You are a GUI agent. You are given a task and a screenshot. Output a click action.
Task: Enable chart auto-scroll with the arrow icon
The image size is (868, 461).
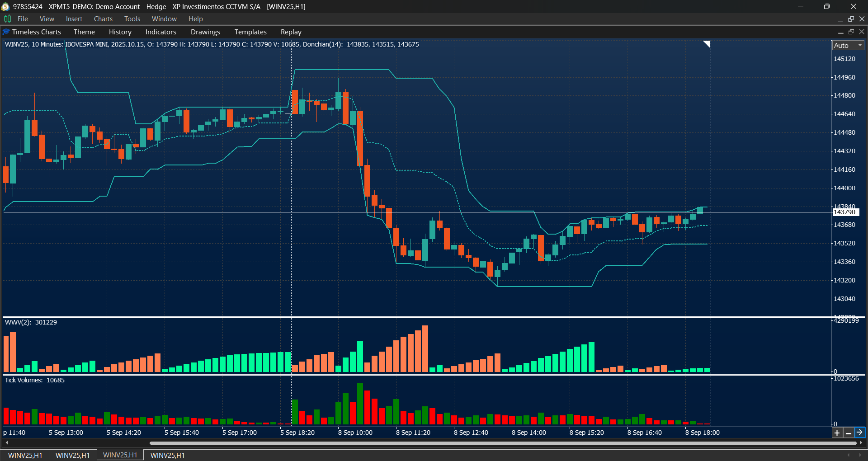[x=860, y=433]
